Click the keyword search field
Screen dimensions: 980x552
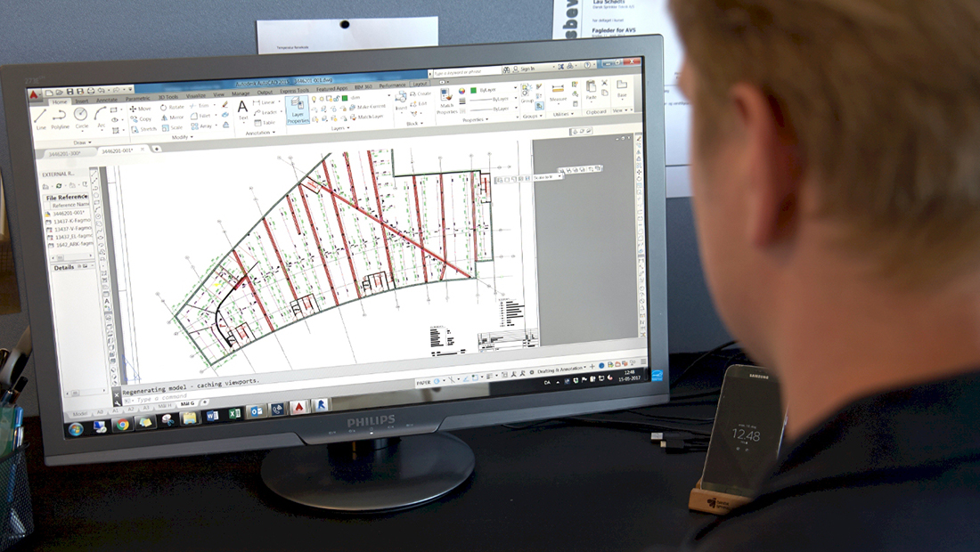[x=468, y=72]
